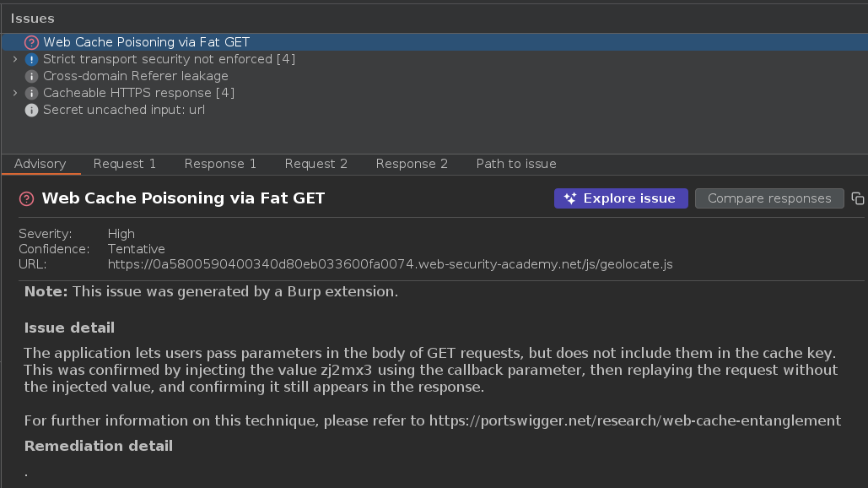Expand the Strict transport security issue group
The image size is (868, 488).
[15, 59]
